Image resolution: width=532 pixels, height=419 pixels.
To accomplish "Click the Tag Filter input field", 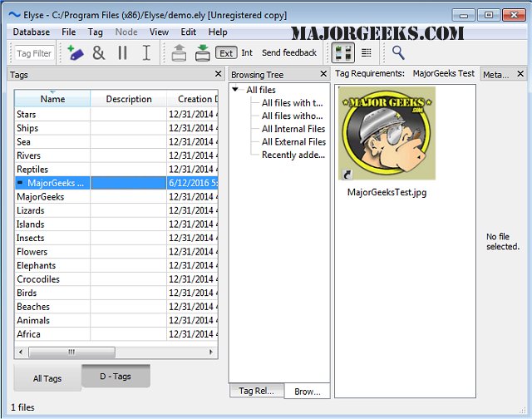I will point(34,53).
